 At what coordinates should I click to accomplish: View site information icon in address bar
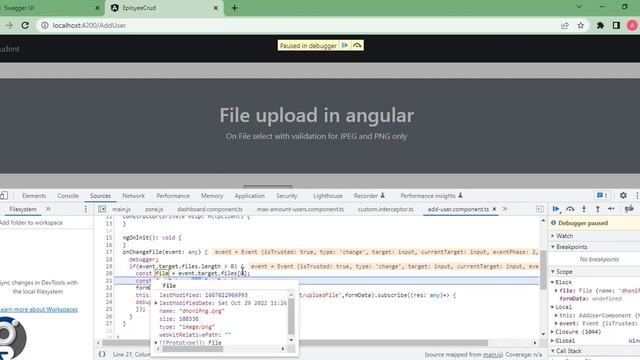44,25
